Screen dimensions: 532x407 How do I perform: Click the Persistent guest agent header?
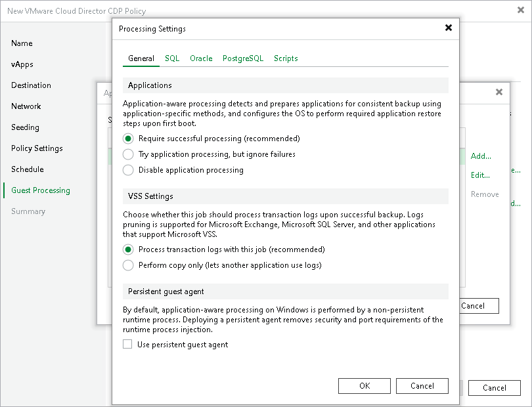[285, 291]
